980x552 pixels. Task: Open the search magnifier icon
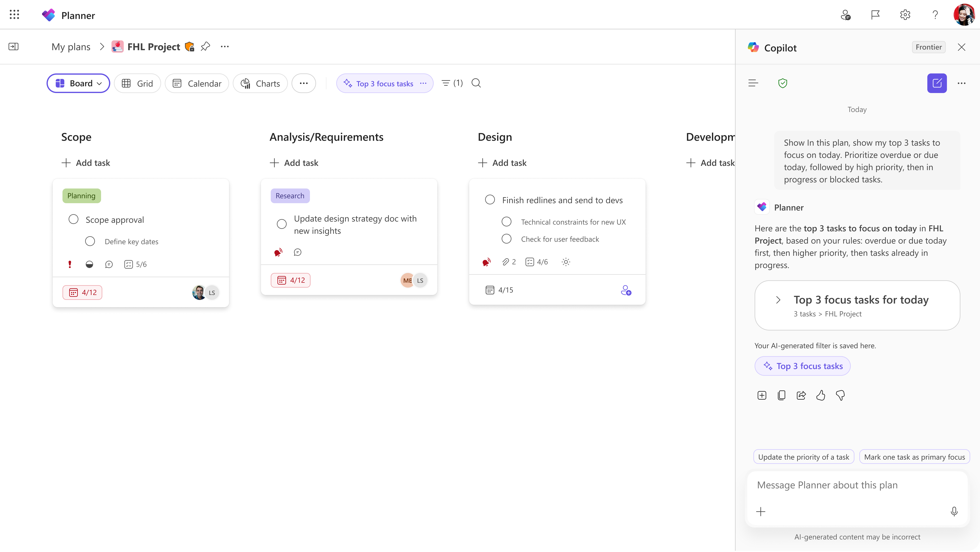[476, 83]
